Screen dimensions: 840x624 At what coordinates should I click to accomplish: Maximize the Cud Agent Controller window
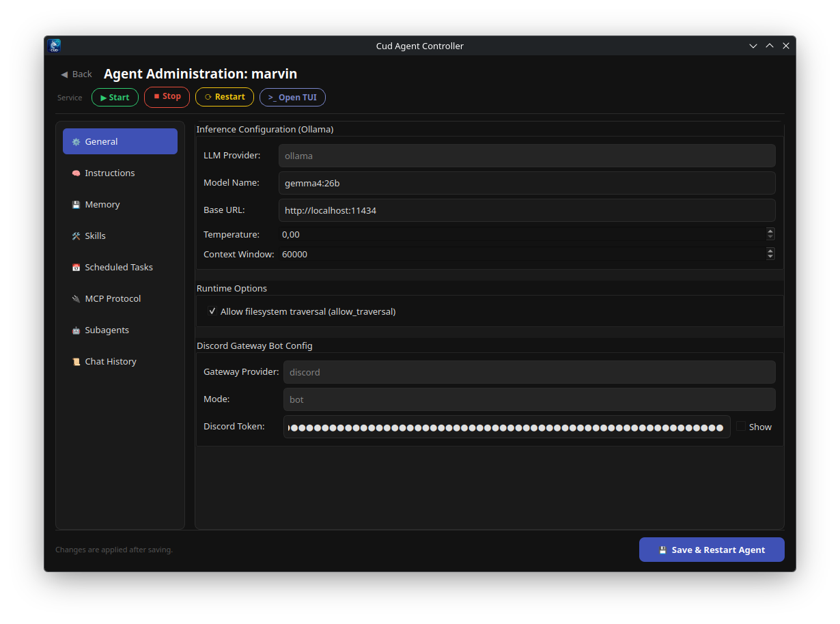770,46
